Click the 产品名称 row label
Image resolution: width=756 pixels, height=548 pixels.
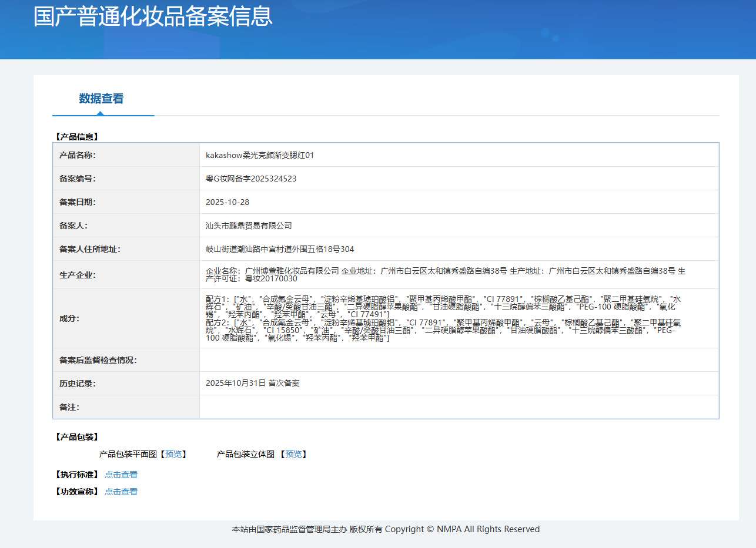(78, 155)
